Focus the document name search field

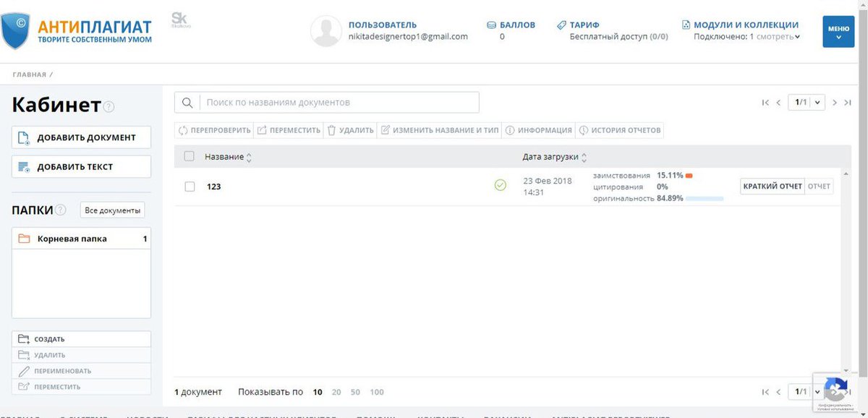pos(339,103)
